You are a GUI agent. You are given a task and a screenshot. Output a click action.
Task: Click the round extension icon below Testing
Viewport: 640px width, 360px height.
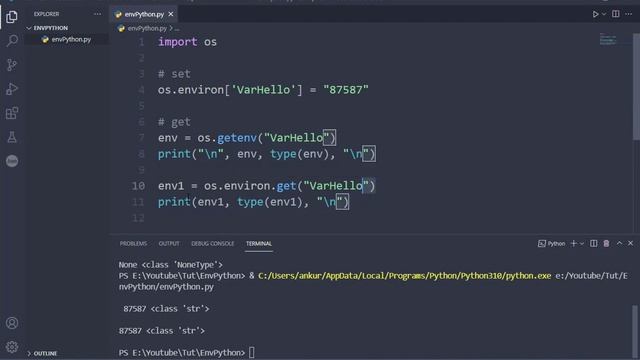[x=12, y=161]
